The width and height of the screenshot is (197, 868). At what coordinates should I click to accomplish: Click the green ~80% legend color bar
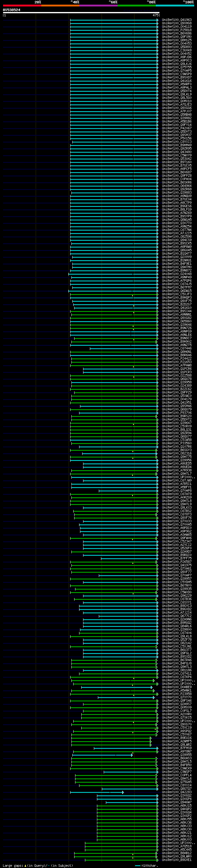click(137, 6)
